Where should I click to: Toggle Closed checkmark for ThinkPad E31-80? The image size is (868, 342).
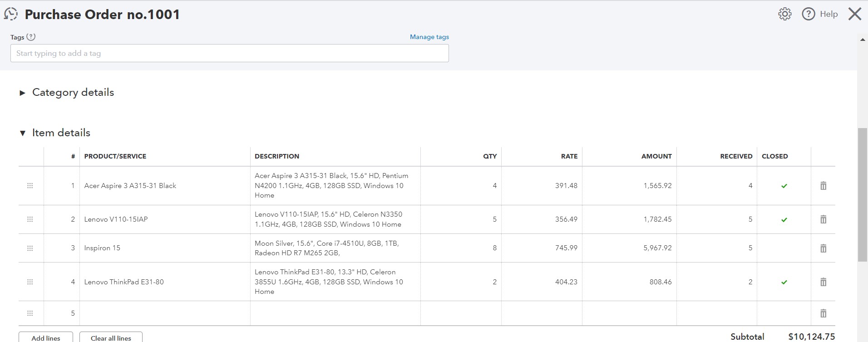click(784, 282)
